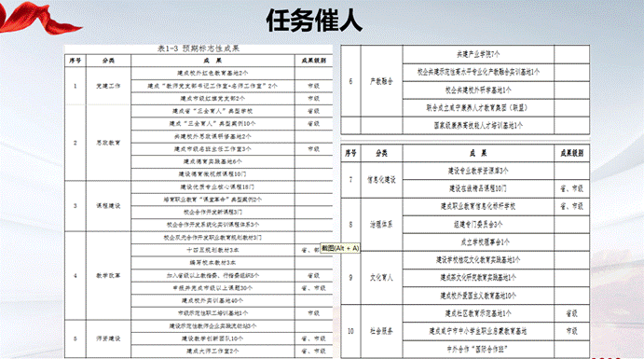Select the row 十四五规划教材3本

212,250
